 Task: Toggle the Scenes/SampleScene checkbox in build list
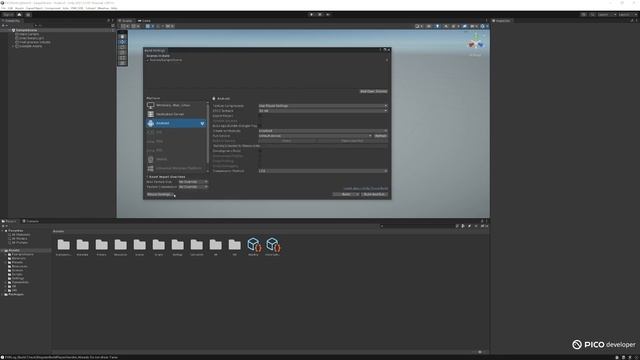(x=148, y=60)
